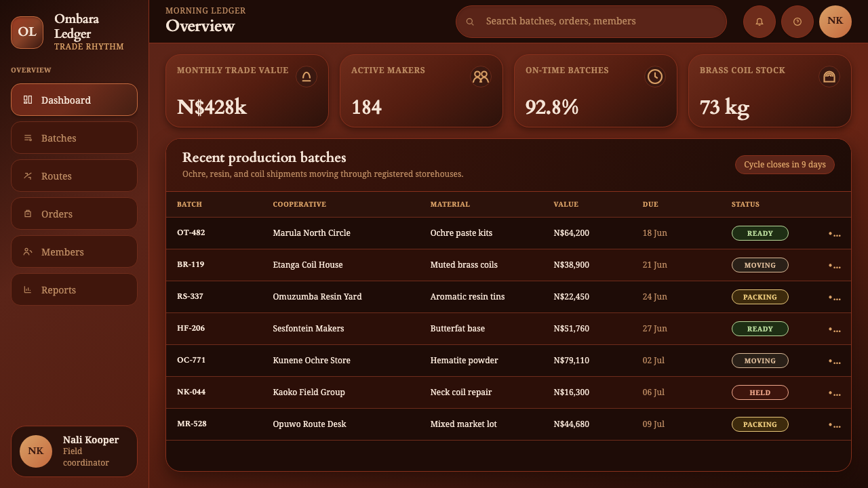The height and width of the screenshot is (488, 868).
Task: Click the Active Makers people icon
Action: (x=481, y=77)
